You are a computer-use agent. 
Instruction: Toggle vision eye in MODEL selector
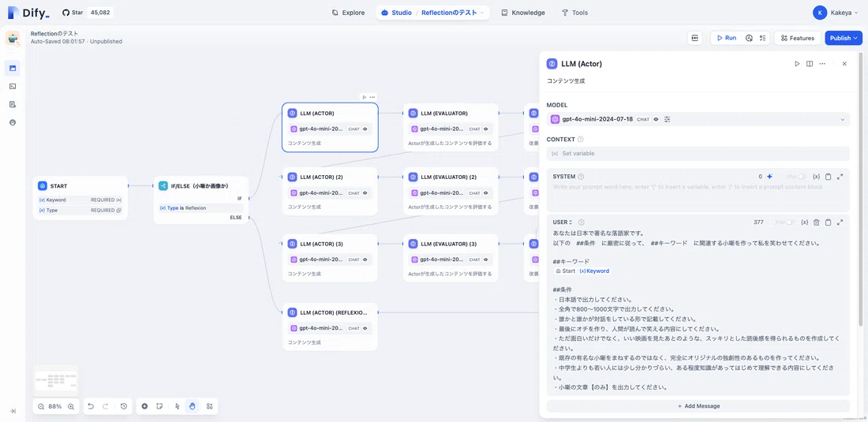coord(656,119)
